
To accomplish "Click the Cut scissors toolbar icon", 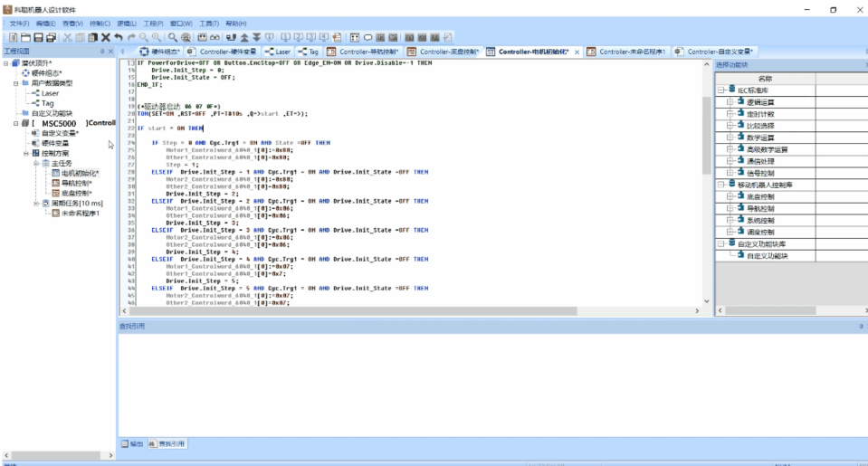I will click(67, 38).
